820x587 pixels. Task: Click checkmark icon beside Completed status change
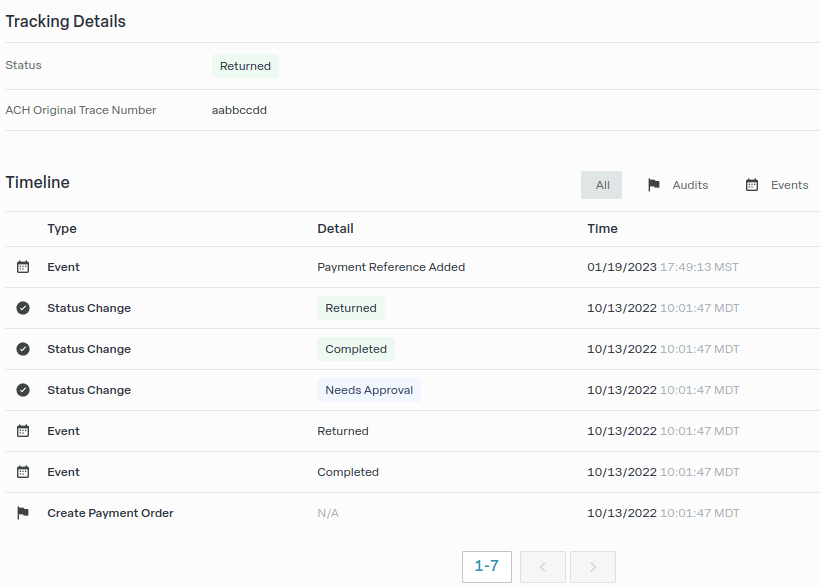point(23,349)
